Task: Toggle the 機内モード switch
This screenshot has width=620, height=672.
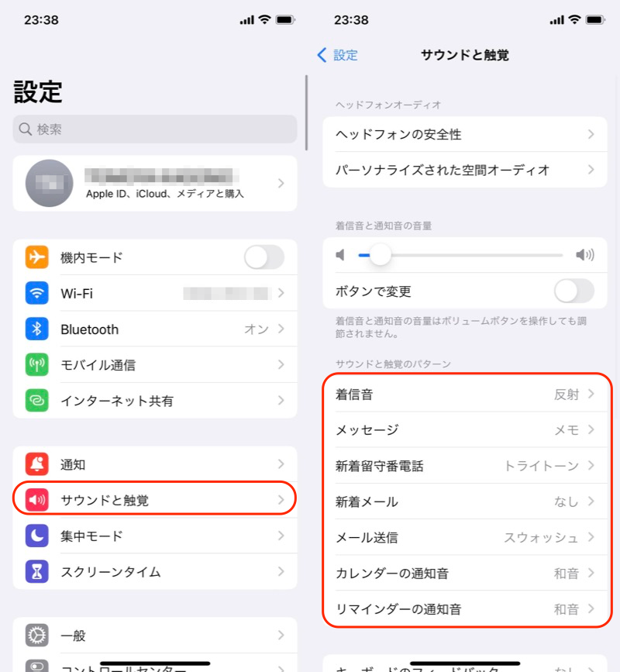Action: pyautogui.click(x=264, y=257)
